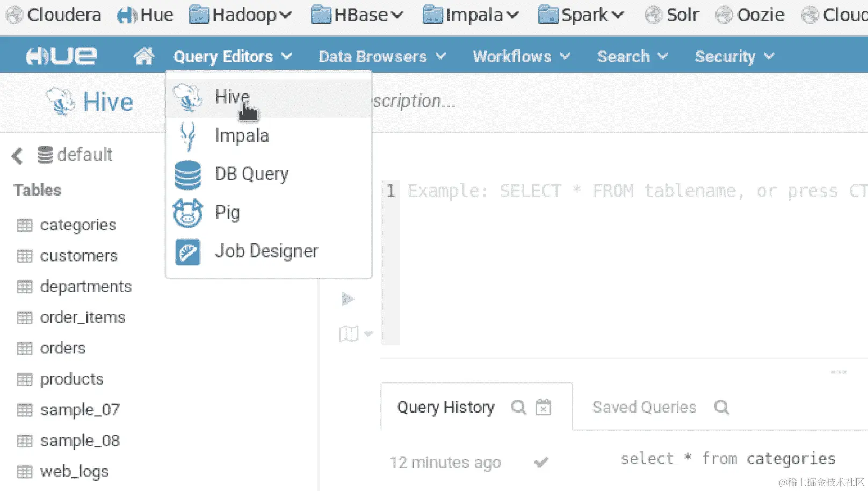Image resolution: width=868 pixels, height=491 pixels.
Task: Open the order_items table
Action: point(83,317)
